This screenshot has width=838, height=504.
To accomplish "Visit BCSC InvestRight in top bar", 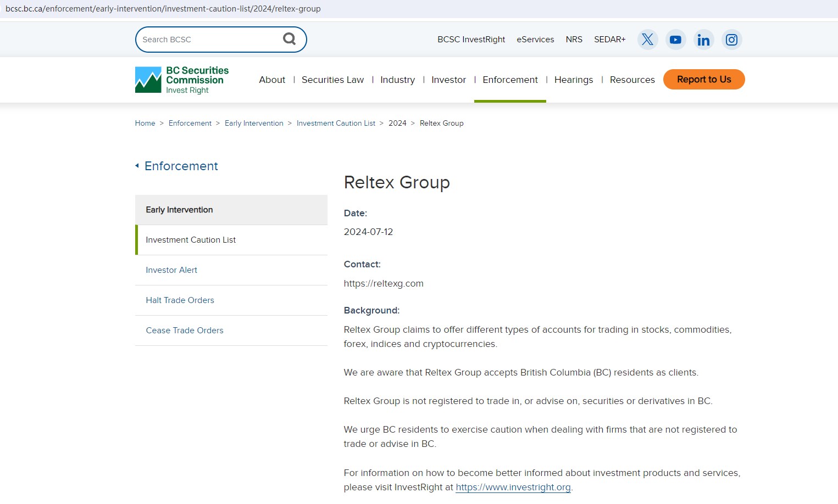I will (471, 40).
